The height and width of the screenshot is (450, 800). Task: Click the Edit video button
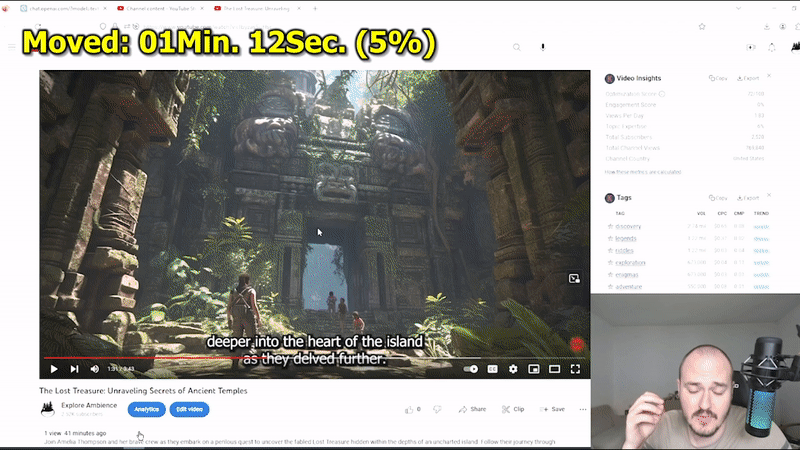pos(189,409)
